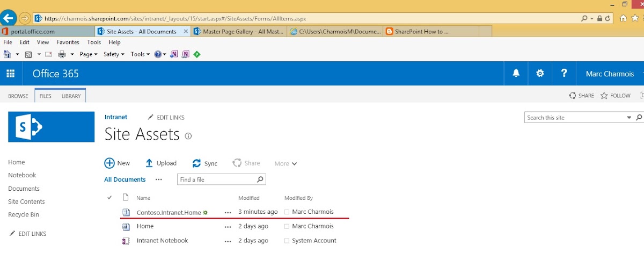Screen dimensions: 644x259
Task: Click the search magnifier in Search this site box
Action: tap(639, 118)
